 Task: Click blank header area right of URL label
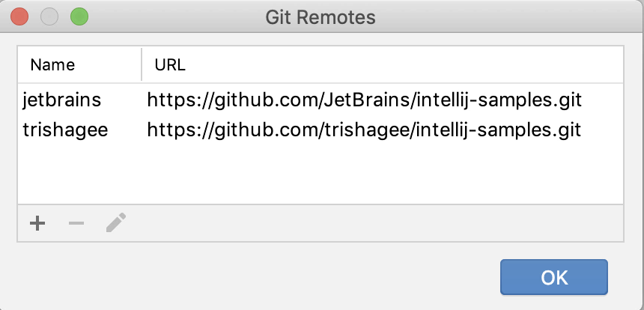point(404,65)
